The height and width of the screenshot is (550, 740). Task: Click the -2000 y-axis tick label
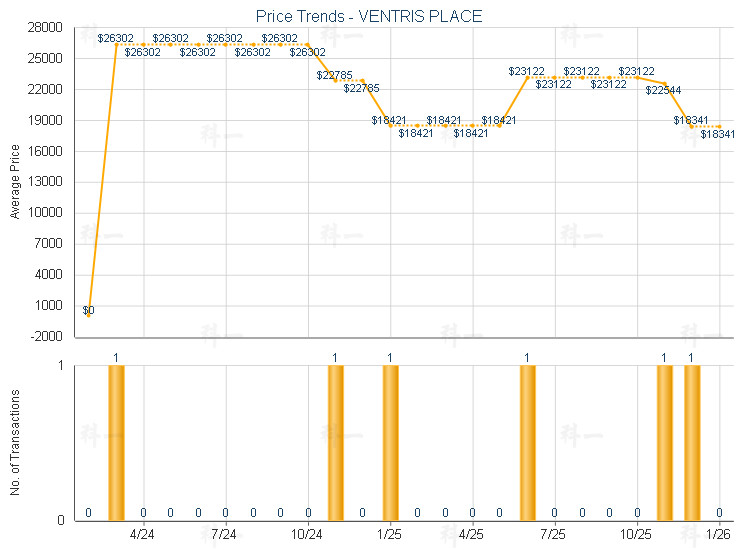coord(47,337)
